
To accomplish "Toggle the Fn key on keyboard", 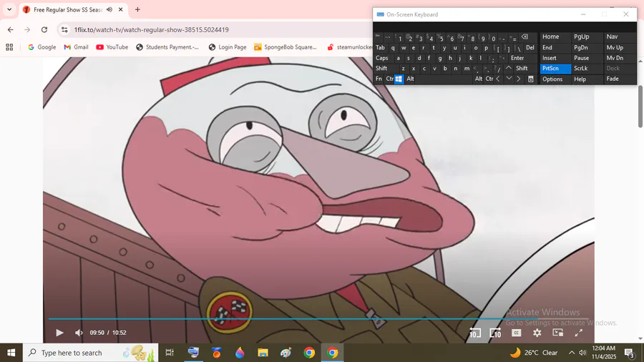I will [379, 79].
